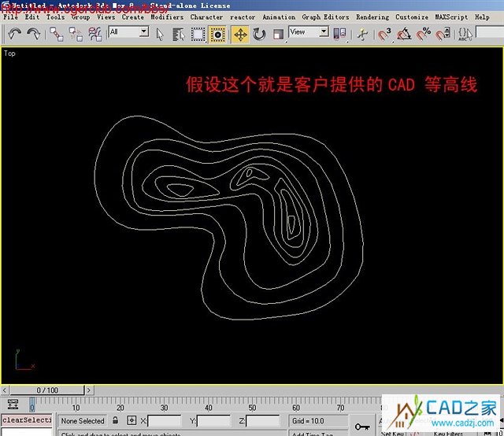Open the rectangular selection region flyout

coord(198,33)
